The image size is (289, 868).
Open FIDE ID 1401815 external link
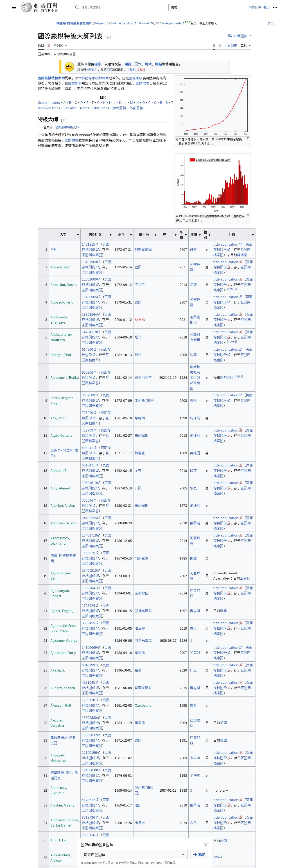[90, 244]
